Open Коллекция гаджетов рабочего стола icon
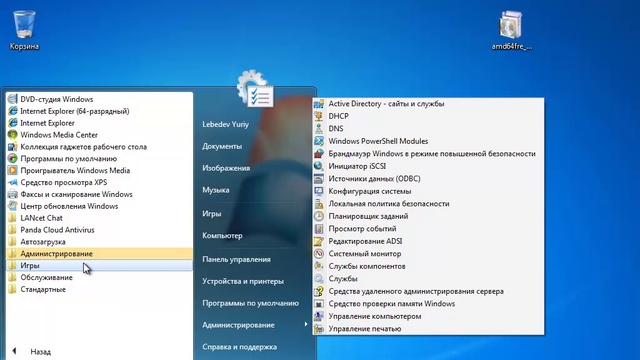The width and height of the screenshot is (640, 360). coord(13,147)
